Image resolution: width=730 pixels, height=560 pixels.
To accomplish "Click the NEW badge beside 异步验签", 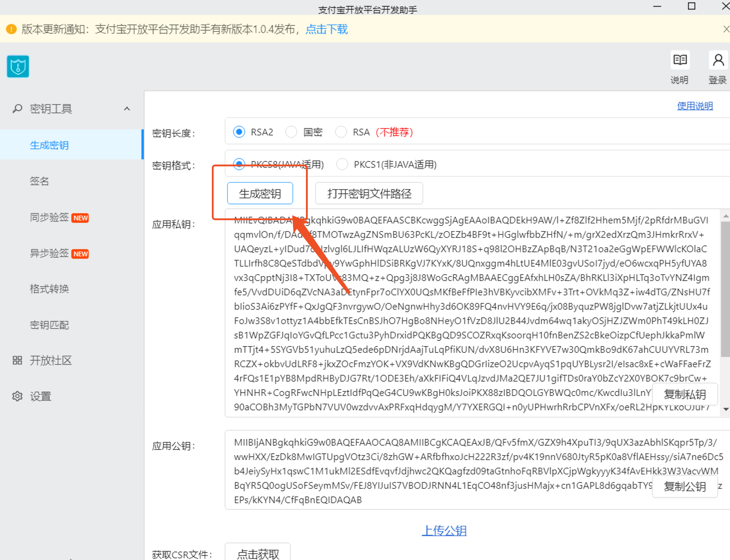I will coord(80,254).
